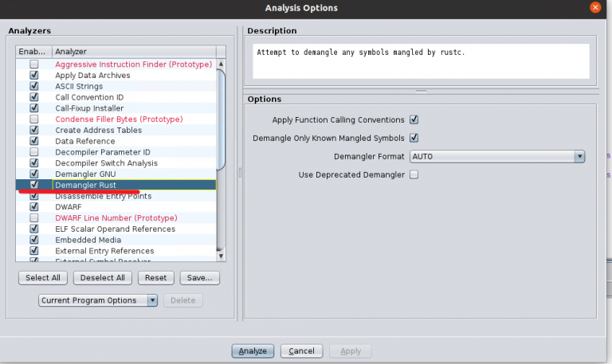Viewport: 612px width, 364px height.
Task: Enable Use Deprecated Demangler option
Action: pyautogui.click(x=414, y=174)
